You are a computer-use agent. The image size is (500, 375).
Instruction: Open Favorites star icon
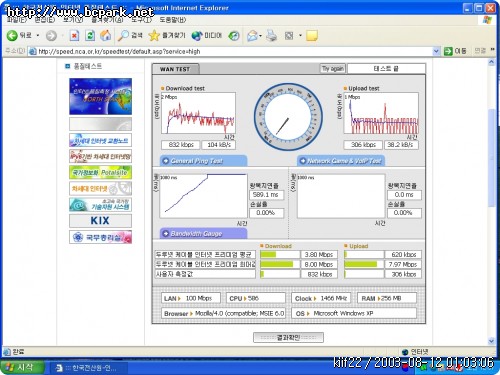[167, 35]
